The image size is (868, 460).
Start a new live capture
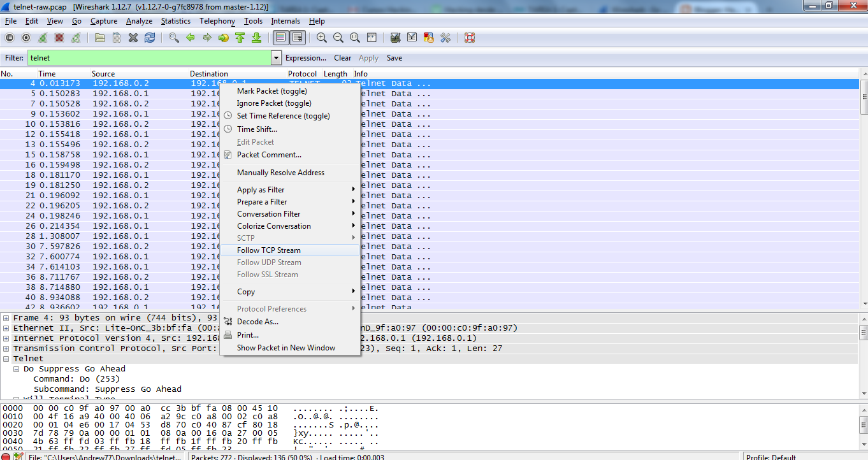43,38
